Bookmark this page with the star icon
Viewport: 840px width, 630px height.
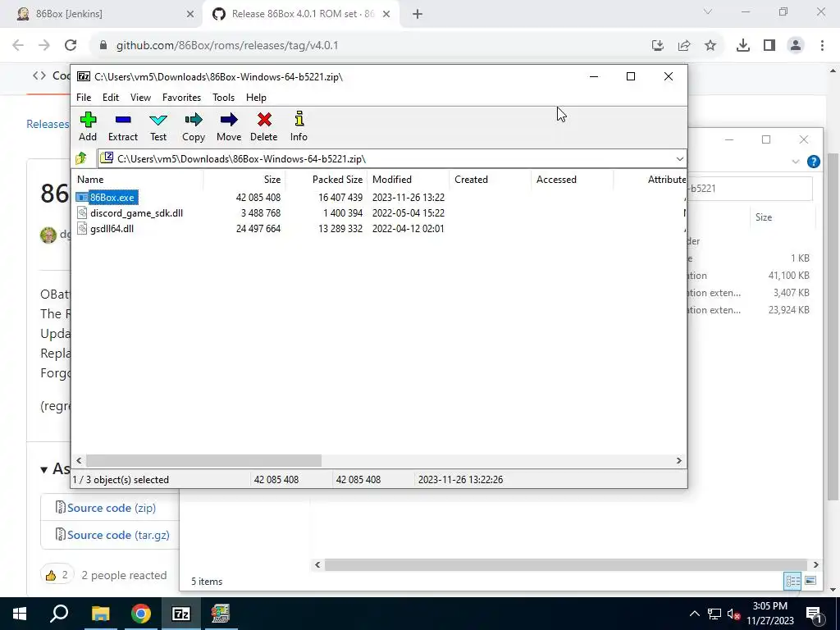point(710,45)
